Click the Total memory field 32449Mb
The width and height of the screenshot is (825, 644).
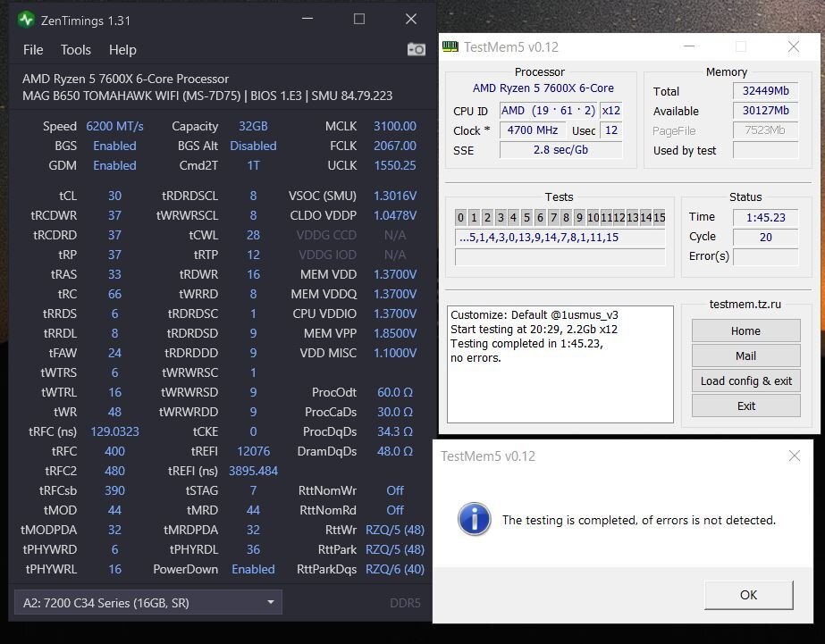click(x=765, y=90)
